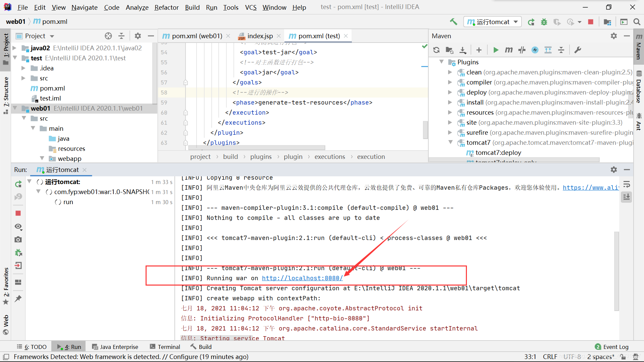Expand the java02 project node
Viewport: 644px width, 362px height.
tap(14, 48)
